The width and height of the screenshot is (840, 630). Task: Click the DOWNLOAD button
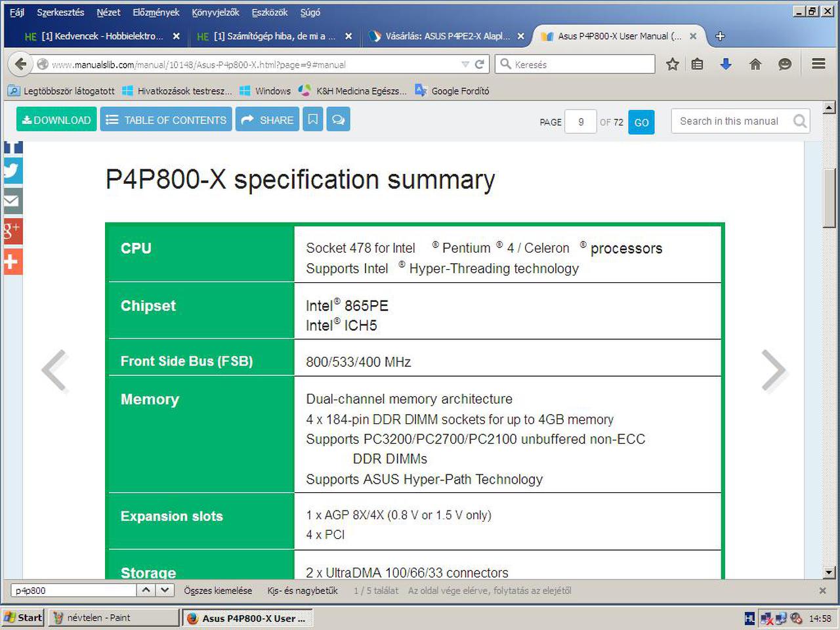click(x=56, y=119)
